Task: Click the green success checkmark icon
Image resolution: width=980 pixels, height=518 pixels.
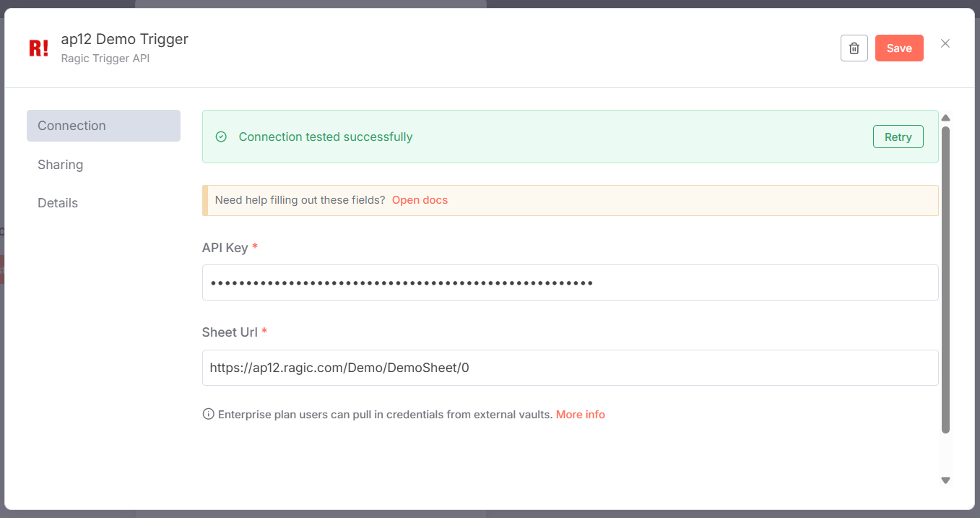Action: point(222,137)
